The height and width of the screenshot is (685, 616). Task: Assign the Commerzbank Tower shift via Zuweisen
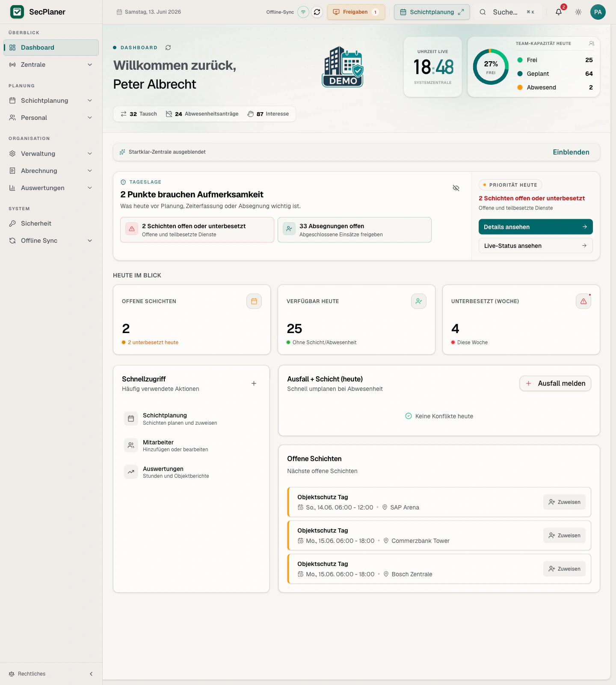pos(565,536)
